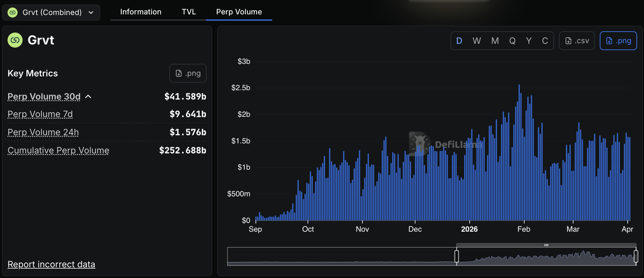The height and width of the screenshot is (278, 644).
Task: Click the $9.641b value
Action: click(188, 114)
